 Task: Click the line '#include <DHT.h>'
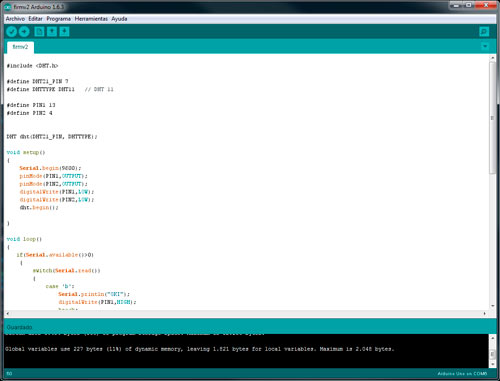point(32,66)
